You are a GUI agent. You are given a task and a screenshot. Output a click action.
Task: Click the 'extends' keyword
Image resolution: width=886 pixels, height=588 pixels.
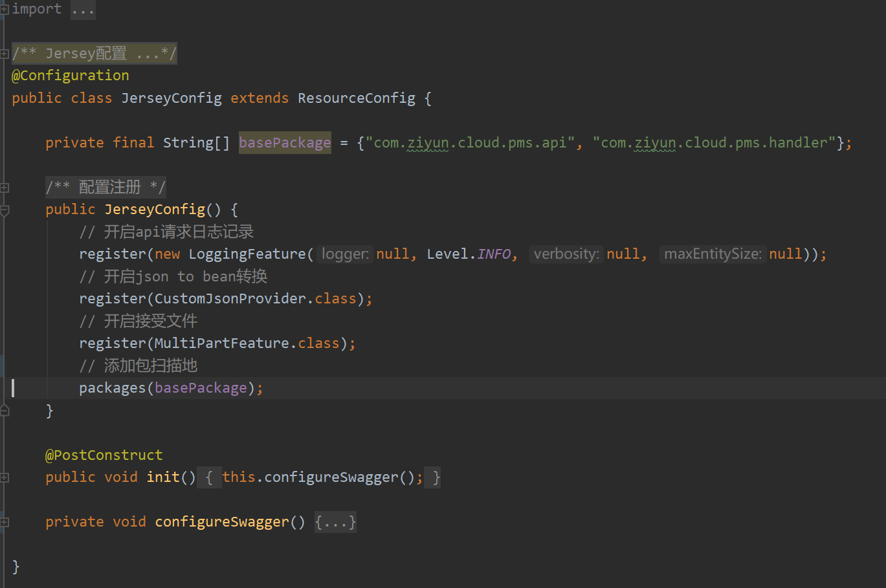(x=260, y=98)
